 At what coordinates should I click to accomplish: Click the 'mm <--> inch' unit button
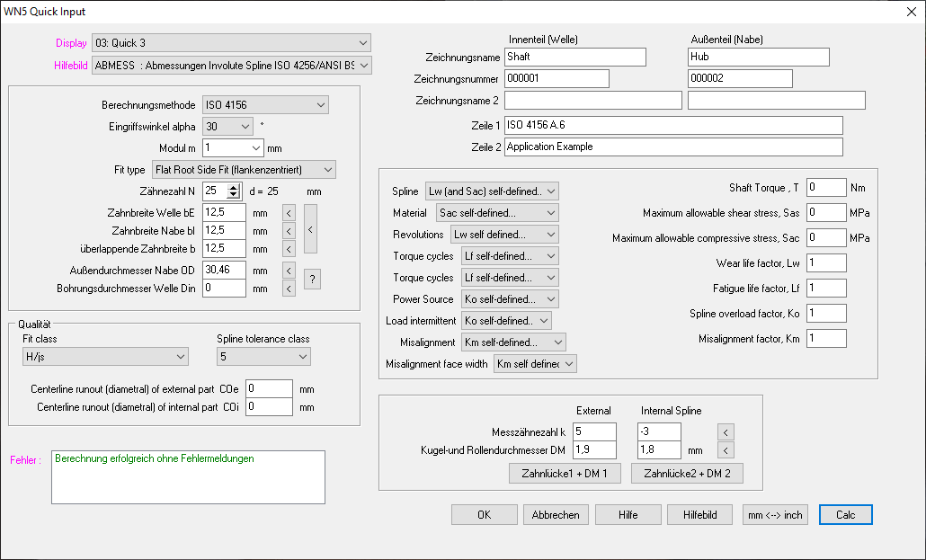click(x=776, y=515)
